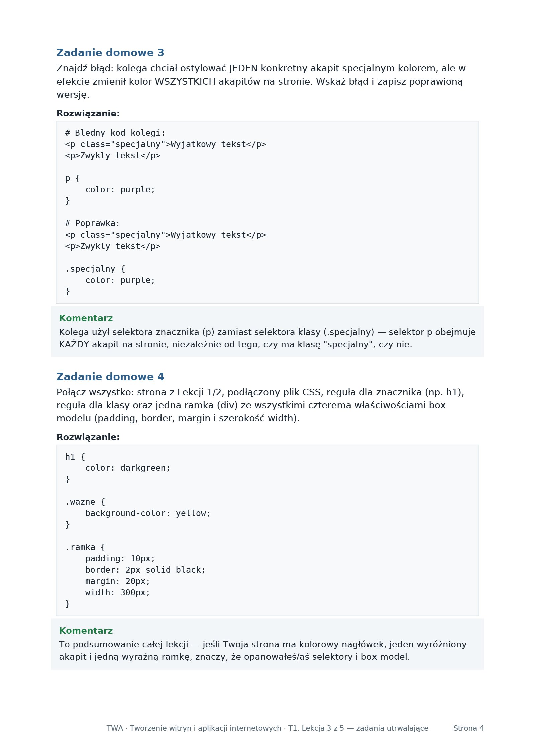535x756 pixels.
Task: Click the '# Poprawka:' comment line
Action: [x=92, y=223]
